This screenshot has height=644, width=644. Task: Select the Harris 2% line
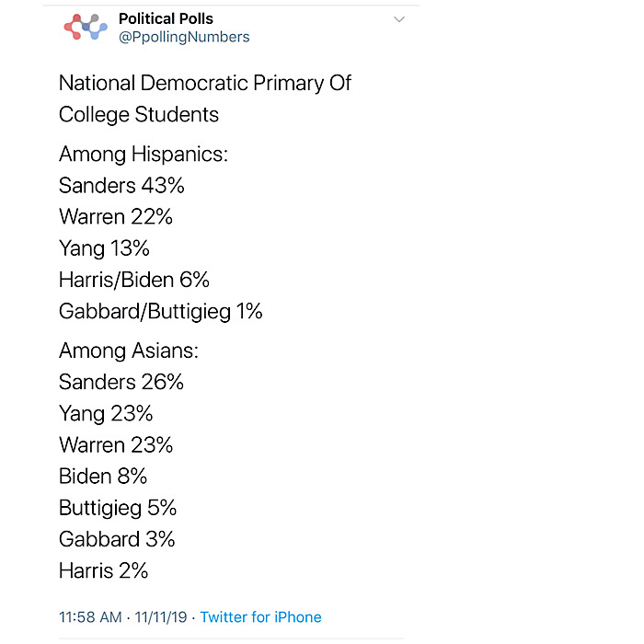103,571
